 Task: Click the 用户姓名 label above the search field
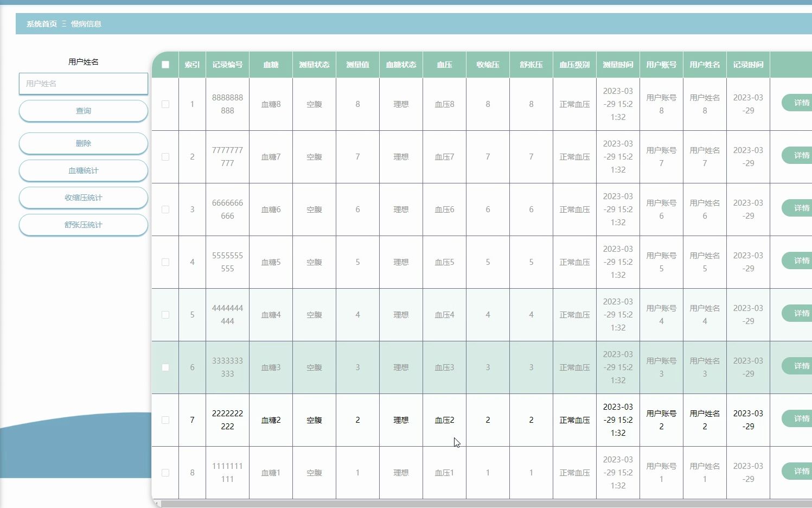tap(84, 62)
